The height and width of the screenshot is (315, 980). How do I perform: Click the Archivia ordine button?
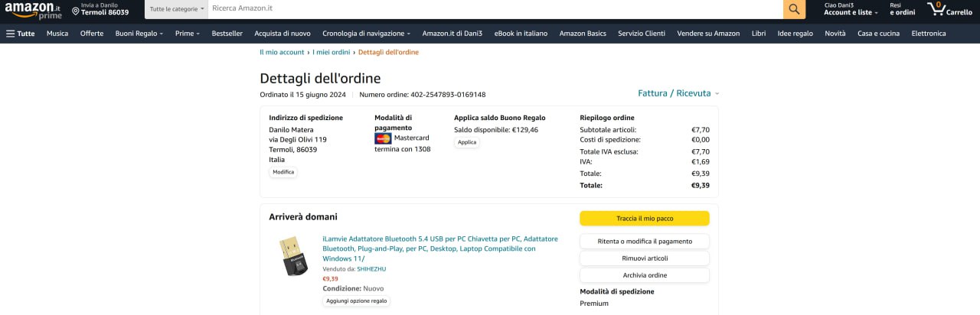pyautogui.click(x=644, y=275)
